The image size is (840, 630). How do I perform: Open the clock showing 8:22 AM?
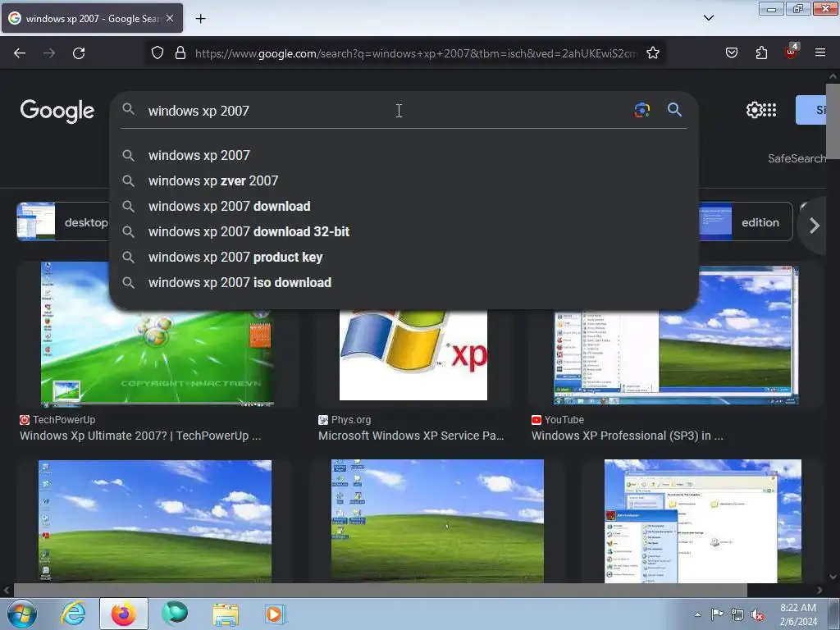[798, 614]
